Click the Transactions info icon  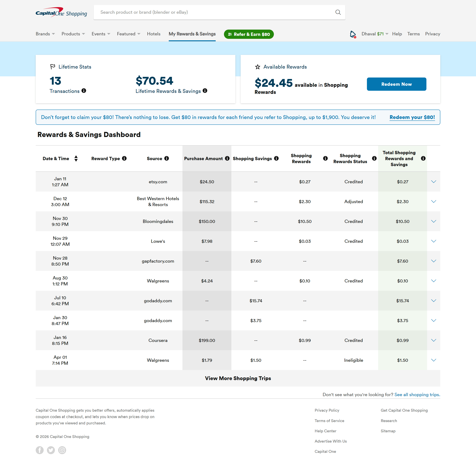pyautogui.click(x=84, y=91)
